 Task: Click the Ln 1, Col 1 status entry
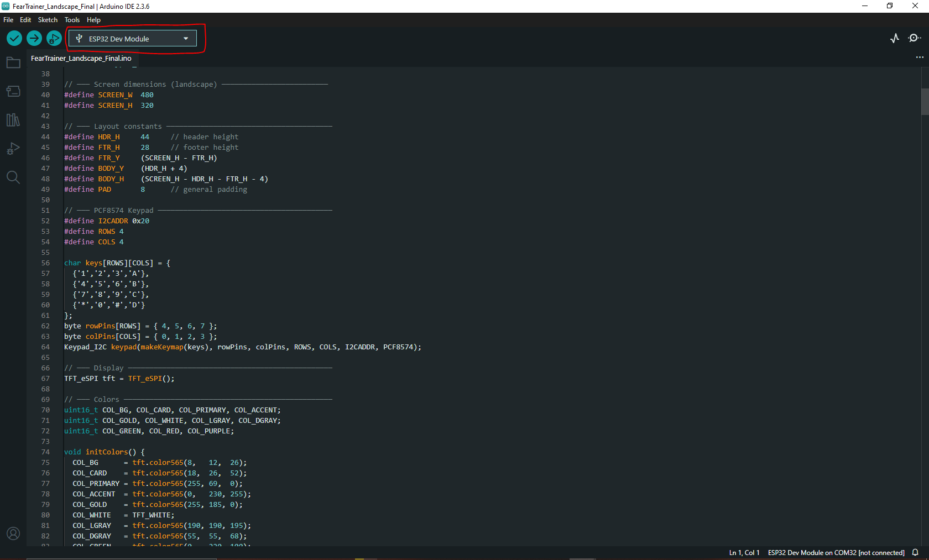pyautogui.click(x=744, y=553)
